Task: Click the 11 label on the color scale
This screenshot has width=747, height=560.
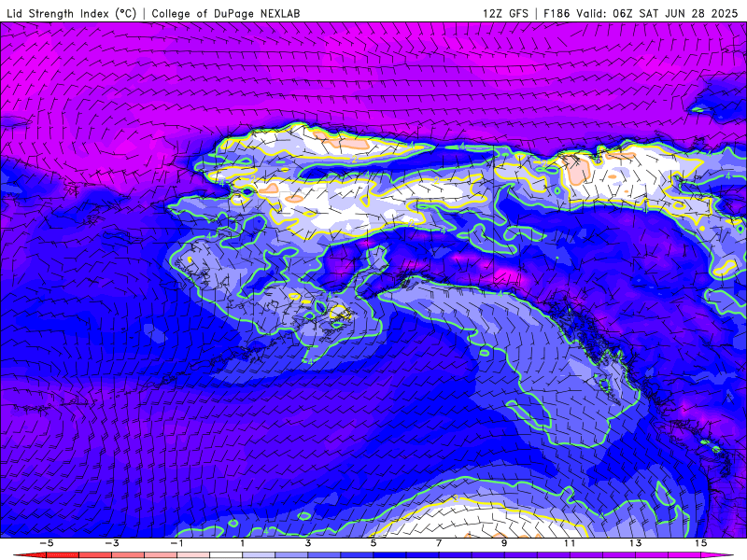Action: click(570, 543)
